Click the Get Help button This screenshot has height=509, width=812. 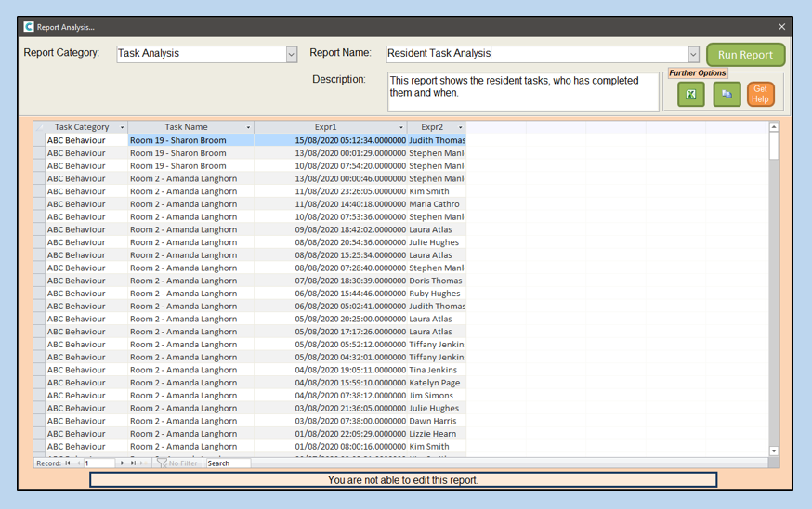pos(760,94)
